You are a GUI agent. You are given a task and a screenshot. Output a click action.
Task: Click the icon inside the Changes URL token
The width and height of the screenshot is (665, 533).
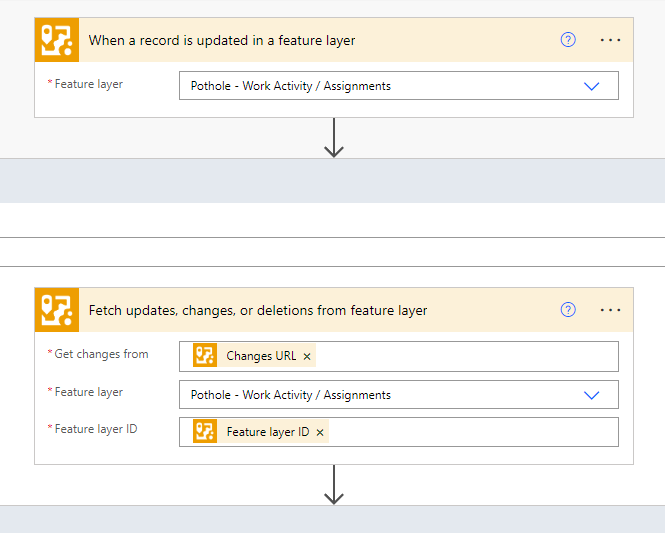[x=205, y=356]
